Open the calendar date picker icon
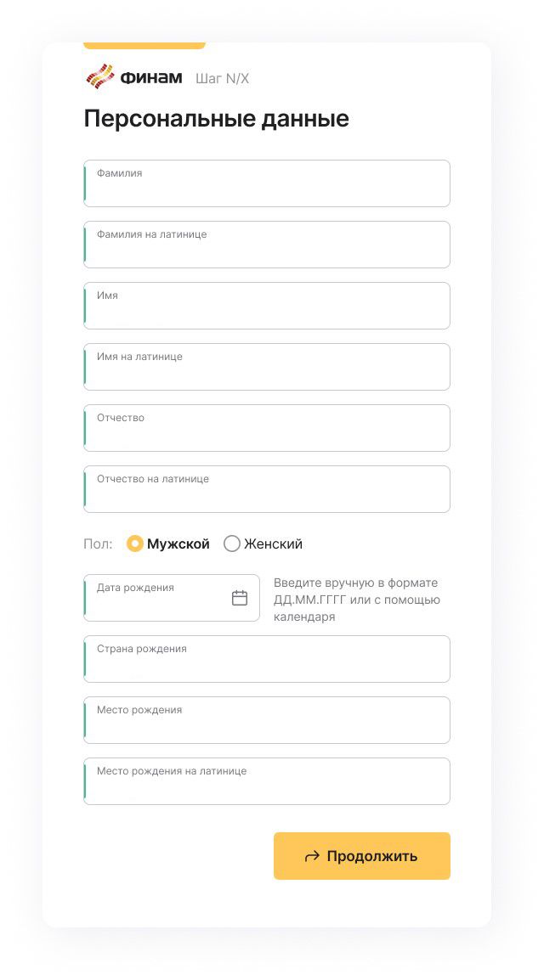This screenshot has width=544, height=980. (x=240, y=598)
